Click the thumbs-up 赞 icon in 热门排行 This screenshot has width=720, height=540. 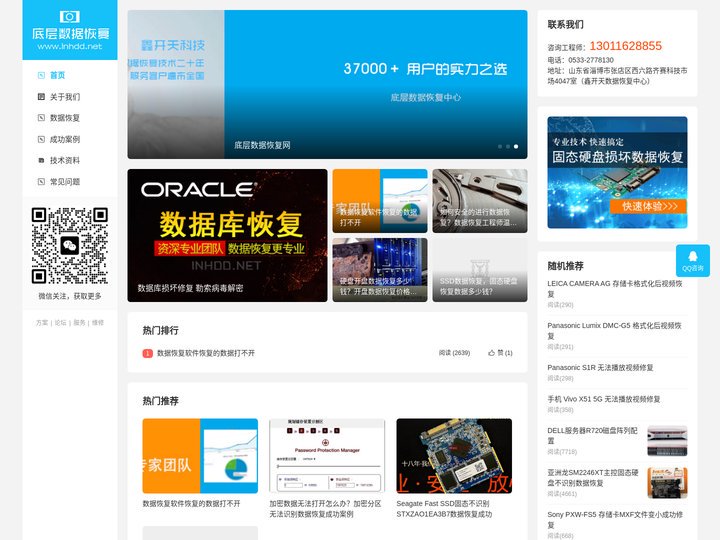click(x=491, y=353)
